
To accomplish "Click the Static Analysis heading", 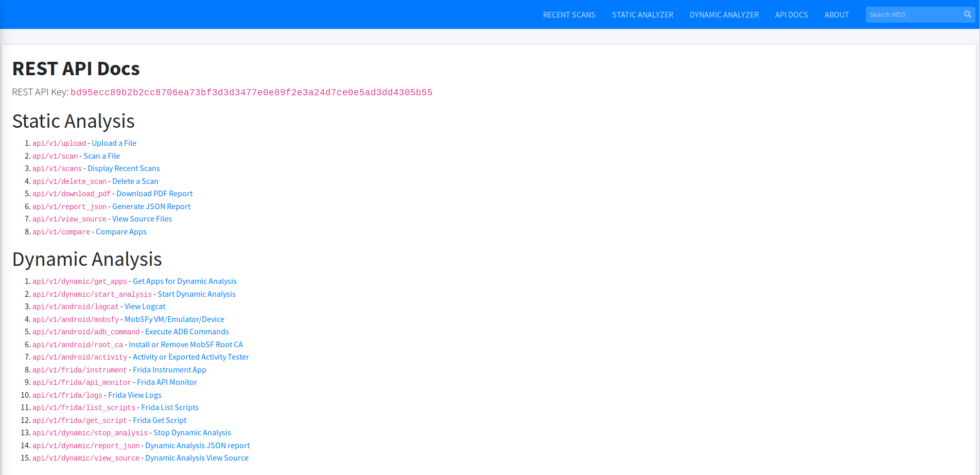I will [74, 121].
